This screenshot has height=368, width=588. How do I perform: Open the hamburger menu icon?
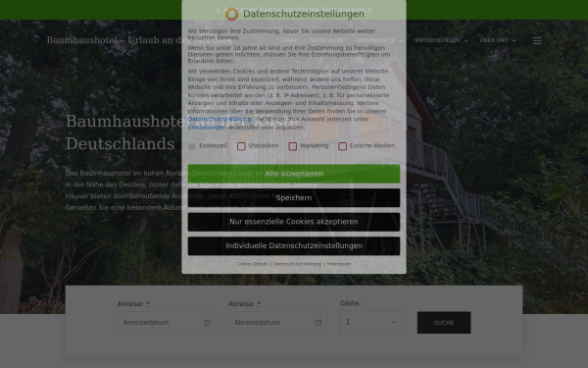[537, 40]
